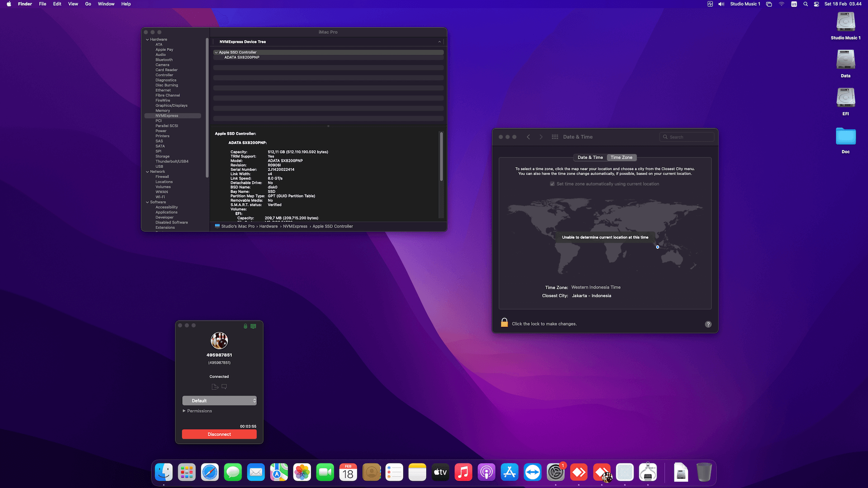
Task: Click the lock to make Date & Time changes
Action: [505, 323]
